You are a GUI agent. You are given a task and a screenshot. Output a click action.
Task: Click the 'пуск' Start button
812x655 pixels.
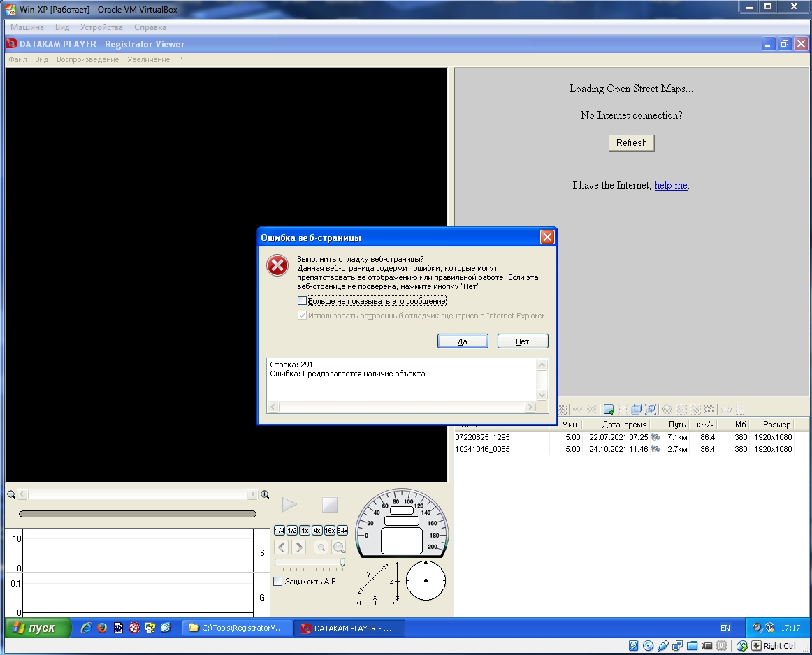tap(38, 628)
